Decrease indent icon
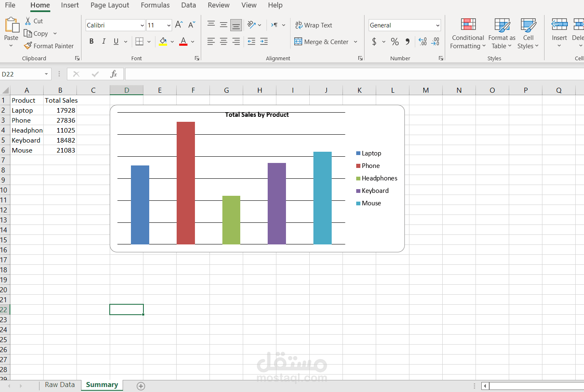 (x=251, y=41)
